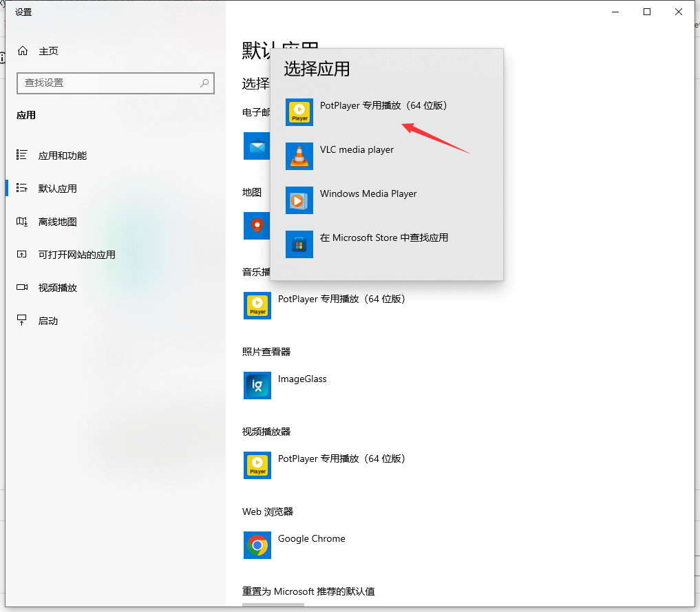
Task: Click the Mail app icon under email
Action: (257, 146)
